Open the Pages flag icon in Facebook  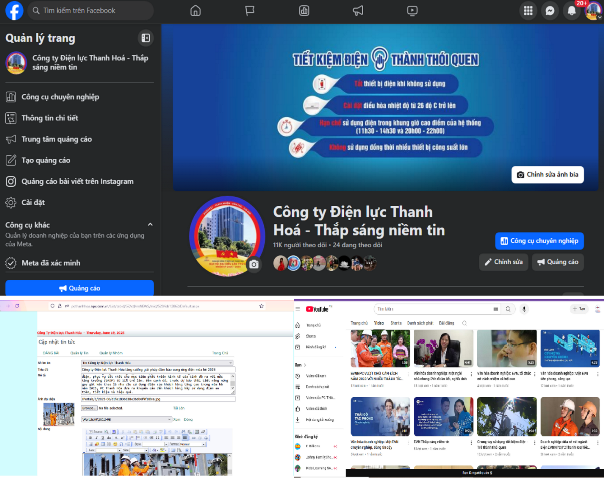click(x=250, y=10)
